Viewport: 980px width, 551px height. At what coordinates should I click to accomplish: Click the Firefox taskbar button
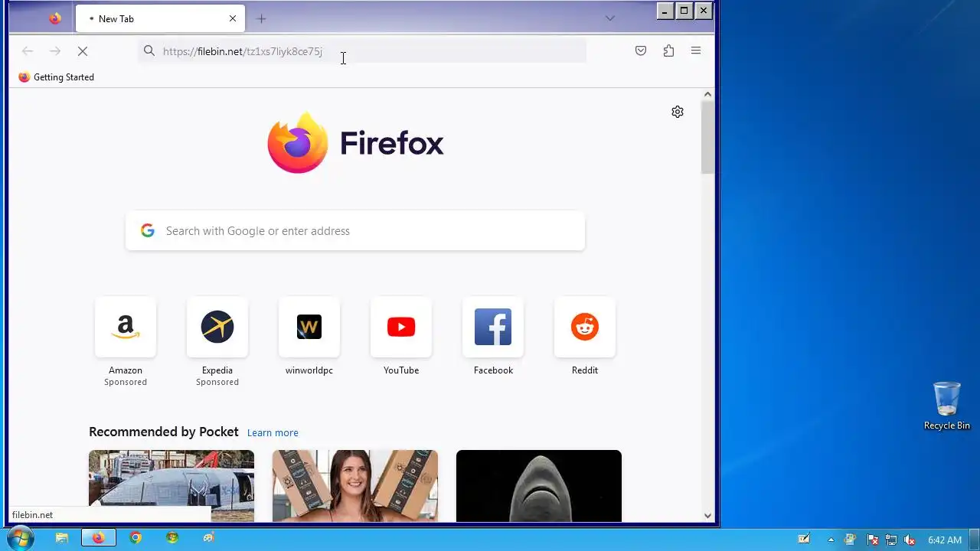98,539
